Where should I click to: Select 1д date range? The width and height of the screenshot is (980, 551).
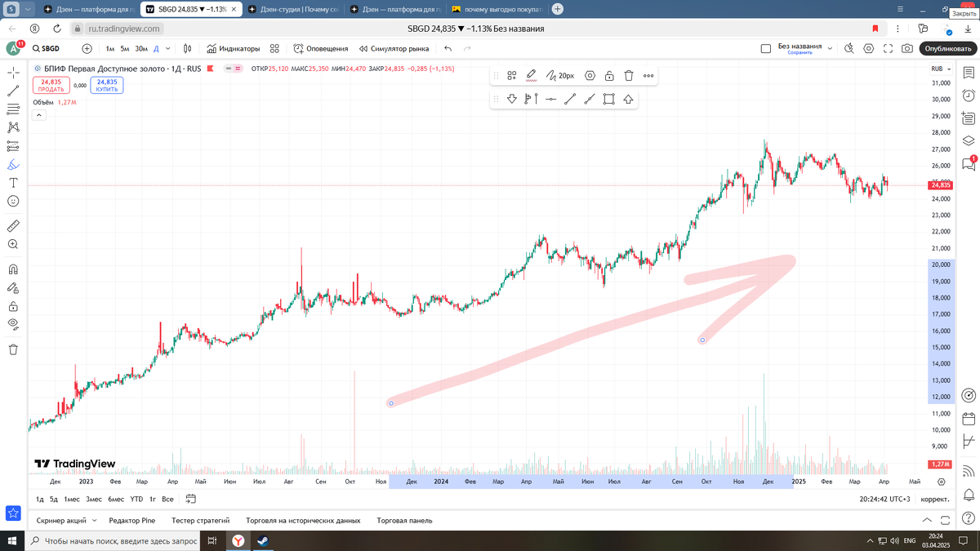click(39, 499)
